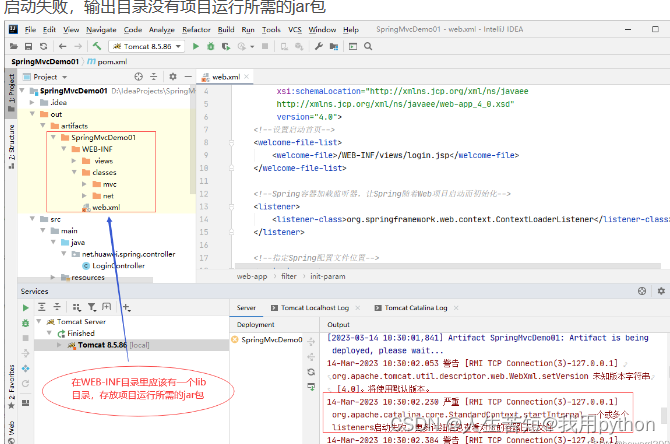Open the Build menu
670x444 pixels.
[226, 29]
